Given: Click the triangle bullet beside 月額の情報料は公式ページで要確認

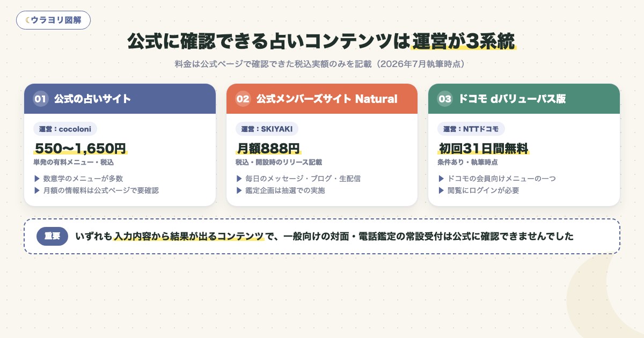Looking at the screenshot, I should [36, 190].
